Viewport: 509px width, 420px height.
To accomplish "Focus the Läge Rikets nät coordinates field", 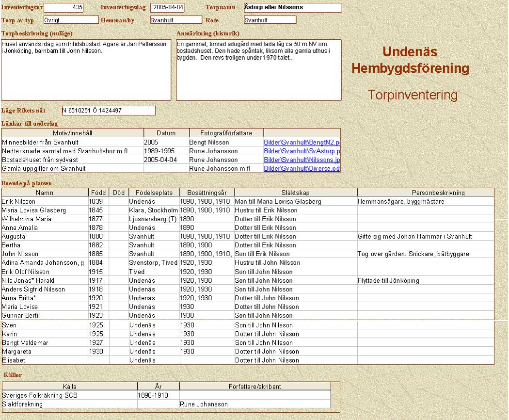I will pyautogui.click(x=109, y=111).
